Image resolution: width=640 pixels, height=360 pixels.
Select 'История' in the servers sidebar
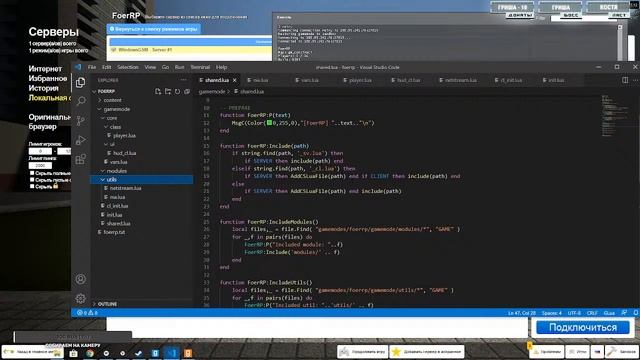[43, 88]
